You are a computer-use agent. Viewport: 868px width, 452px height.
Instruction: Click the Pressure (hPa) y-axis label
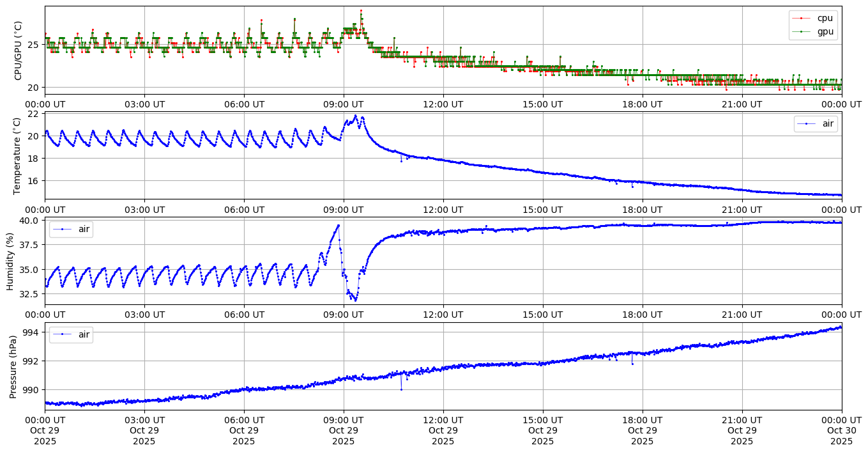pyautogui.click(x=13, y=366)
